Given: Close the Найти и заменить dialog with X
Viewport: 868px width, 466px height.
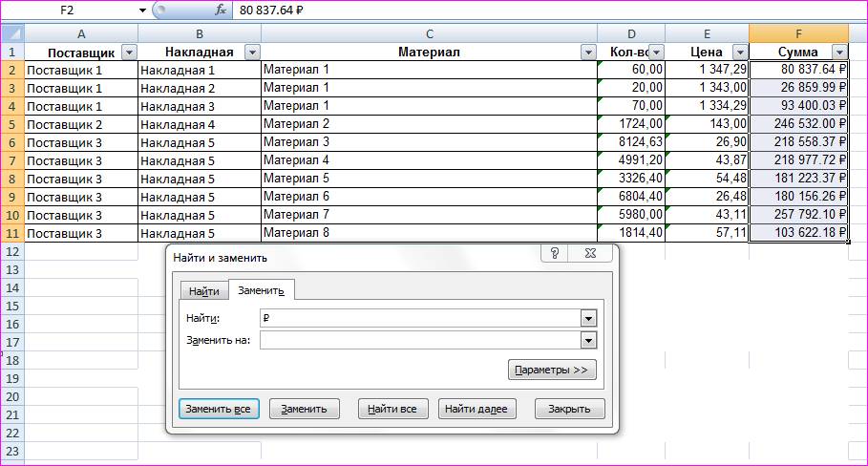Looking at the screenshot, I should pyautogui.click(x=593, y=254).
